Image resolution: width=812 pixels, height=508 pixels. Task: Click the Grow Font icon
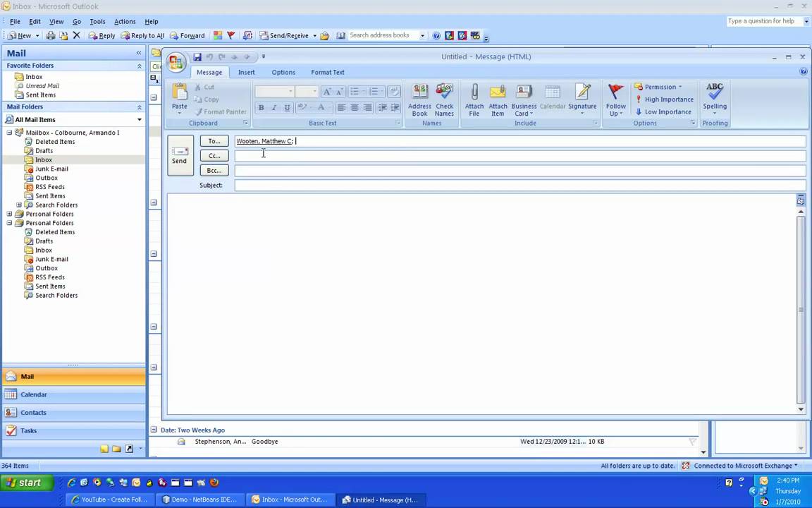click(327, 92)
